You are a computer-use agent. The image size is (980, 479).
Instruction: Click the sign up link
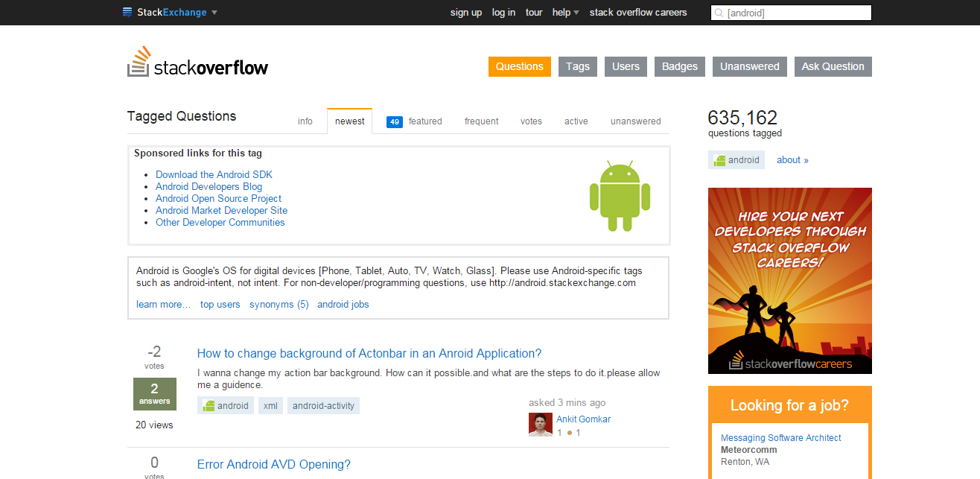coord(466,13)
